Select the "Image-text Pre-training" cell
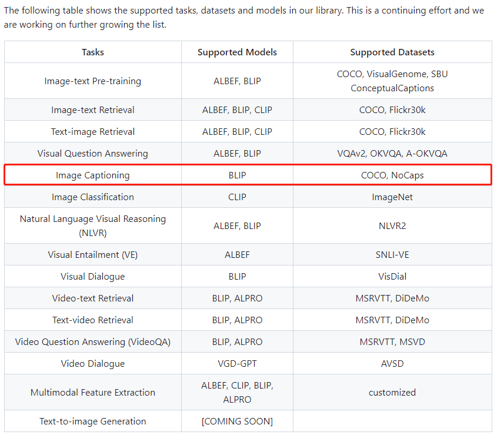 click(93, 81)
